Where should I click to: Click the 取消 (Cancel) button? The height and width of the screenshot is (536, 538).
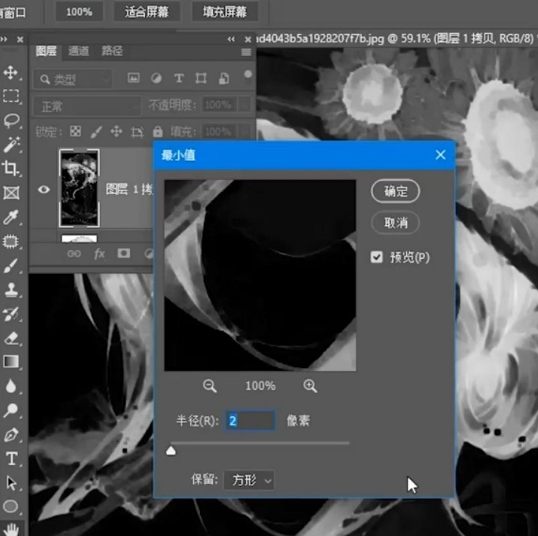tap(395, 223)
